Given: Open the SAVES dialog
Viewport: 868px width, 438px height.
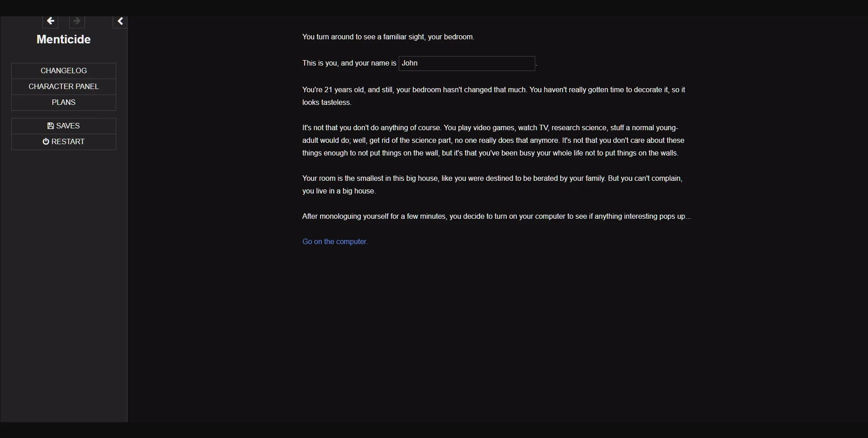Looking at the screenshot, I should click(64, 126).
